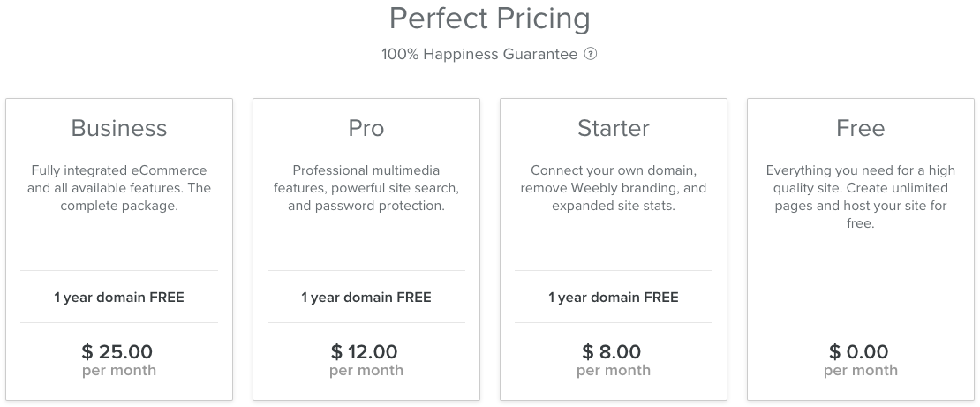The width and height of the screenshot is (980, 407).
Task: Select the Pro plan title
Action: 366,128
